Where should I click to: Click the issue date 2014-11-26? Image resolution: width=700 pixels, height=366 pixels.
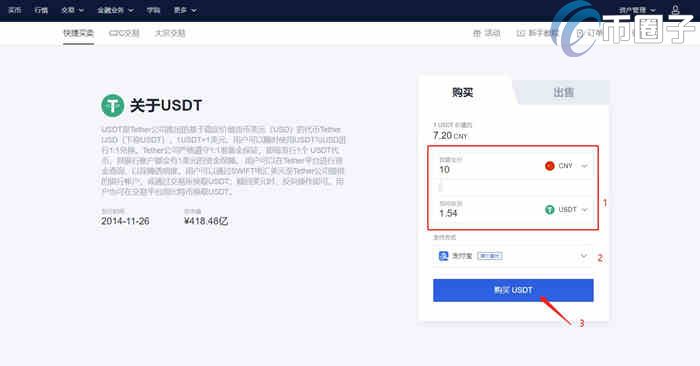[x=125, y=221]
